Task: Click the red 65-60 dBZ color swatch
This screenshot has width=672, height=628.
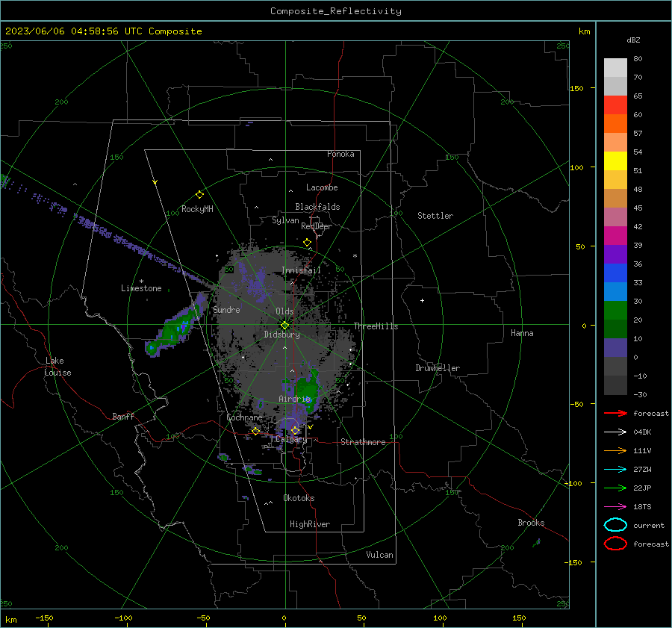Action: click(x=615, y=105)
